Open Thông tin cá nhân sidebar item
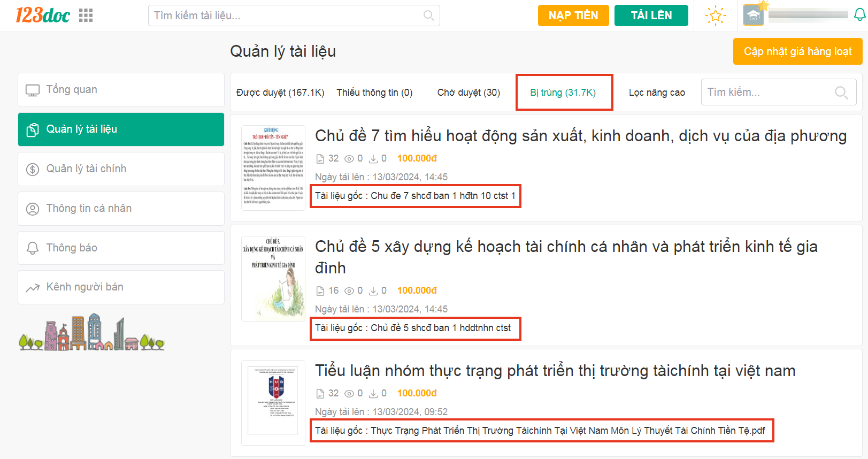Viewport: 868px width, 459px height. click(x=121, y=209)
